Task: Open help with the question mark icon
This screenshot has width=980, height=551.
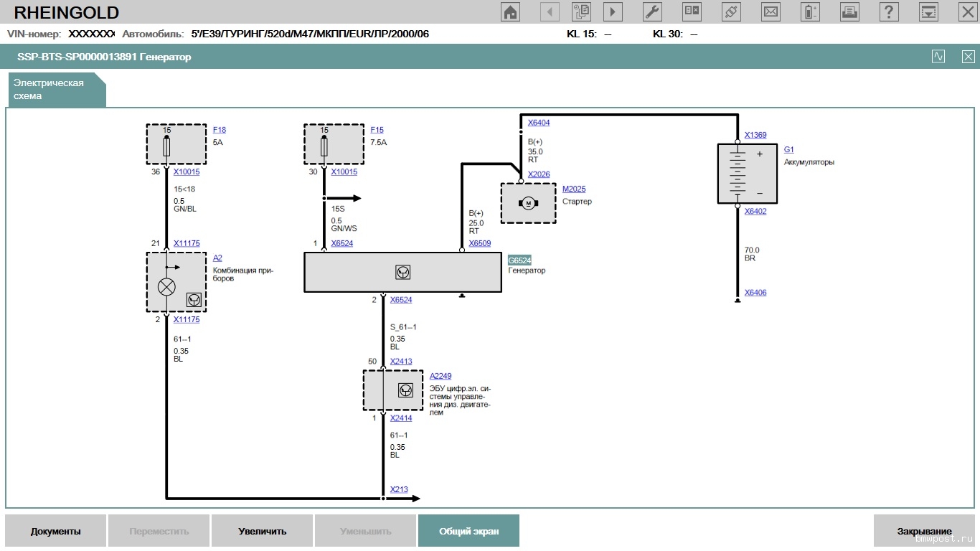Action: point(889,12)
